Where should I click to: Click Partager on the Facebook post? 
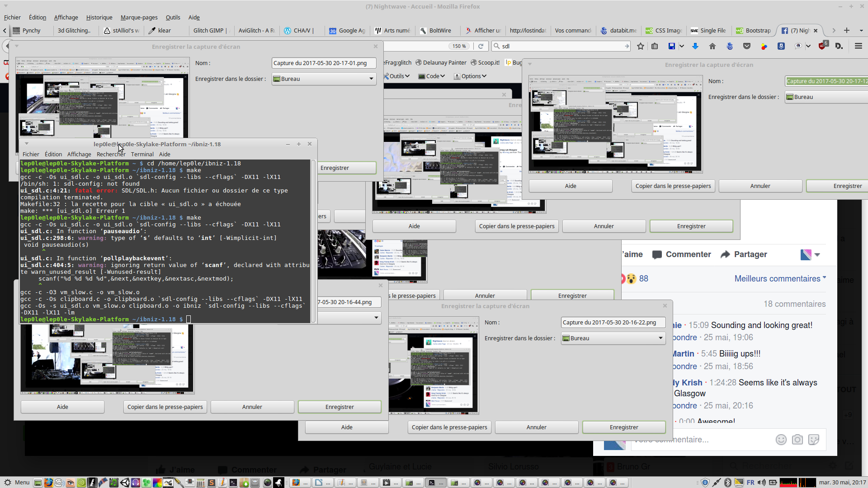point(744,254)
